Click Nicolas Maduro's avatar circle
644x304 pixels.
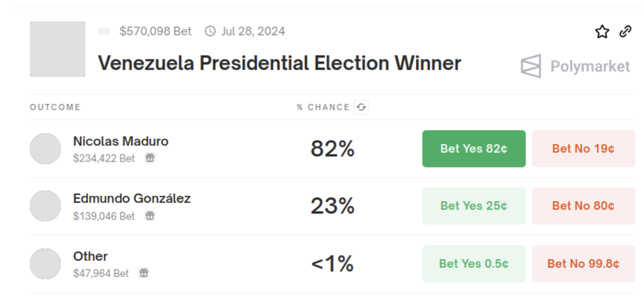(45, 149)
